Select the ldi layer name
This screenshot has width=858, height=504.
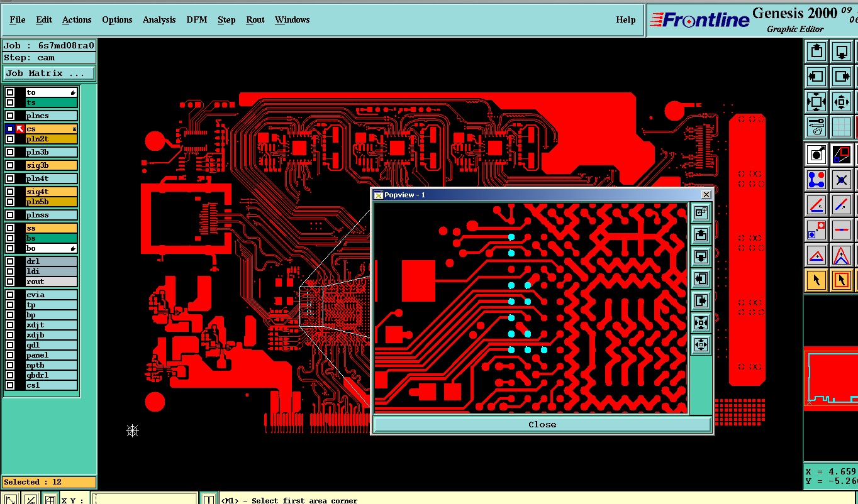51,271
